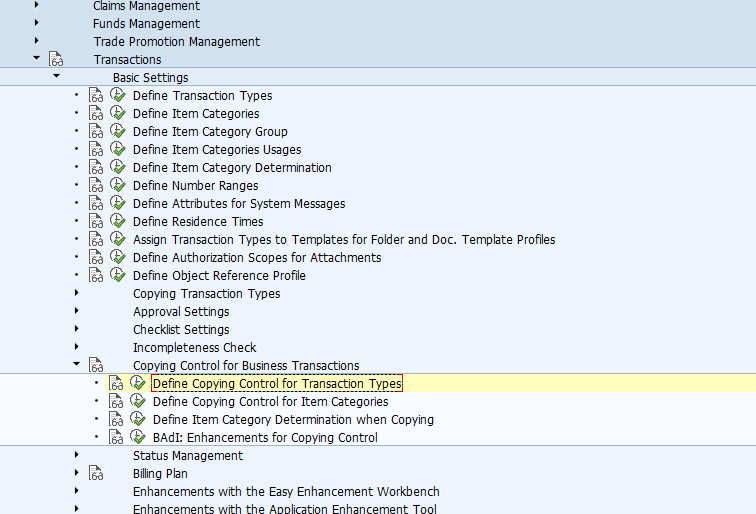The height and width of the screenshot is (514, 756).
Task: Select the Checklist Settings label
Action: (x=181, y=330)
